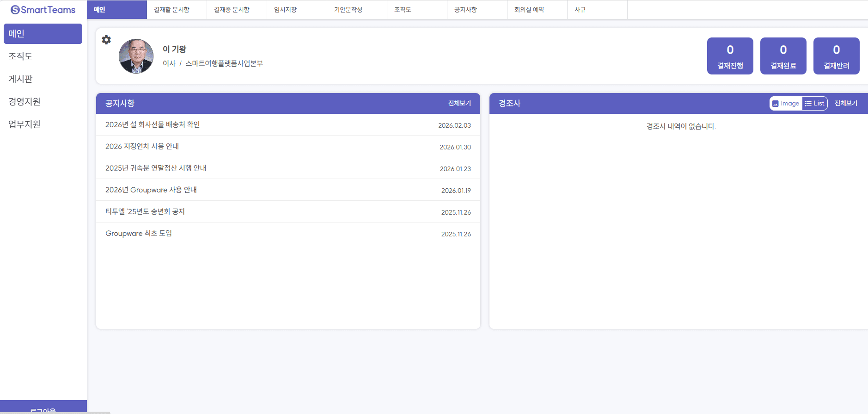Select 조직도 in left sidebar
Viewport: 868px width, 414px height.
point(20,56)
